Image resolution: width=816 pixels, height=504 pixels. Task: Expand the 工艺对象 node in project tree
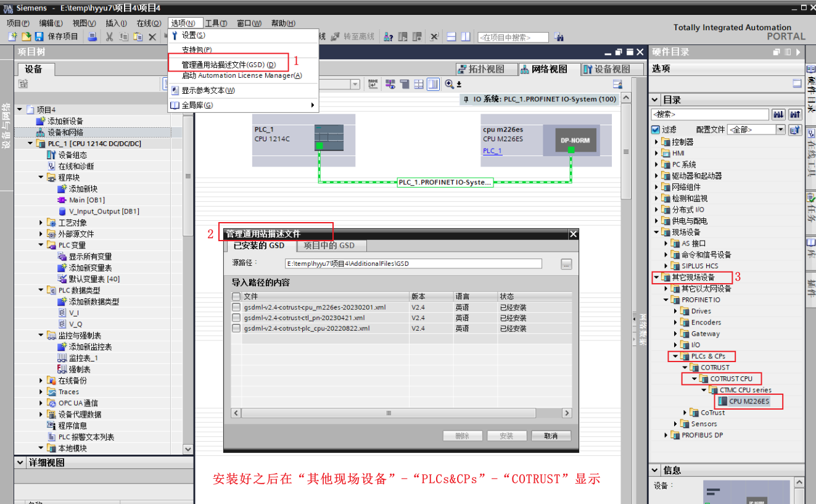pos(41,223)
